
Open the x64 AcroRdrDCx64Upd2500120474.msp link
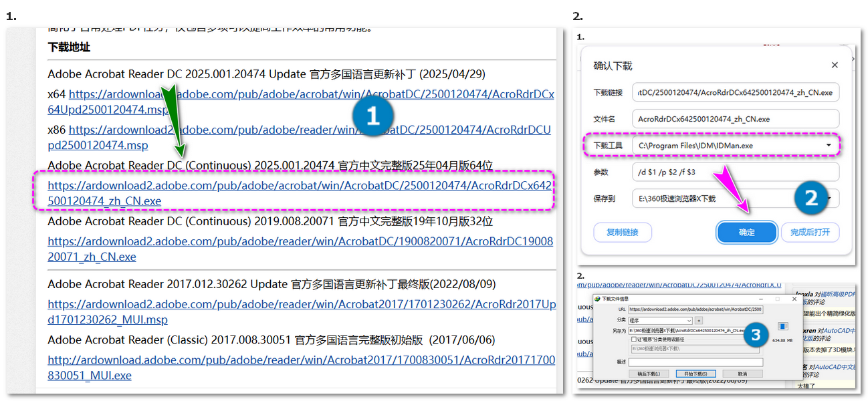(x=301, y=102)
